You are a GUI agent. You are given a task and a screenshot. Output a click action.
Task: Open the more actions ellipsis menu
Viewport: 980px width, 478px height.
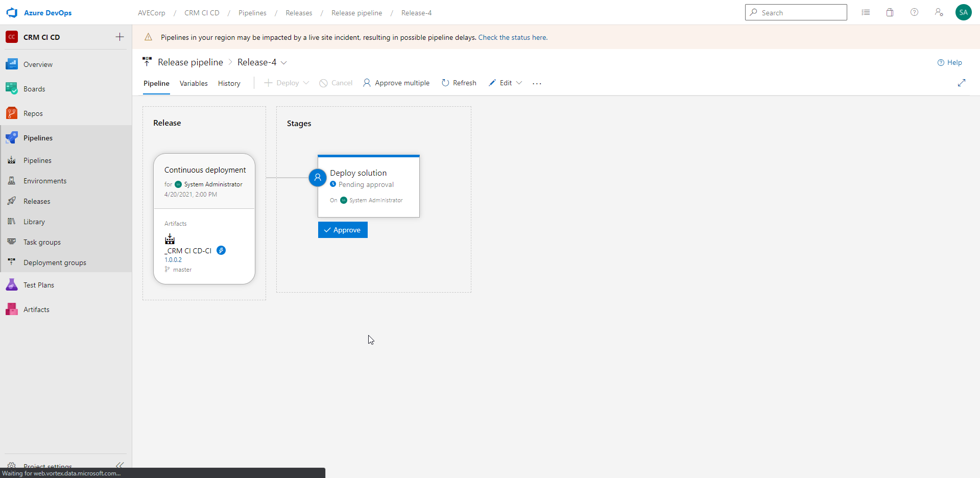tap(537, 83)
